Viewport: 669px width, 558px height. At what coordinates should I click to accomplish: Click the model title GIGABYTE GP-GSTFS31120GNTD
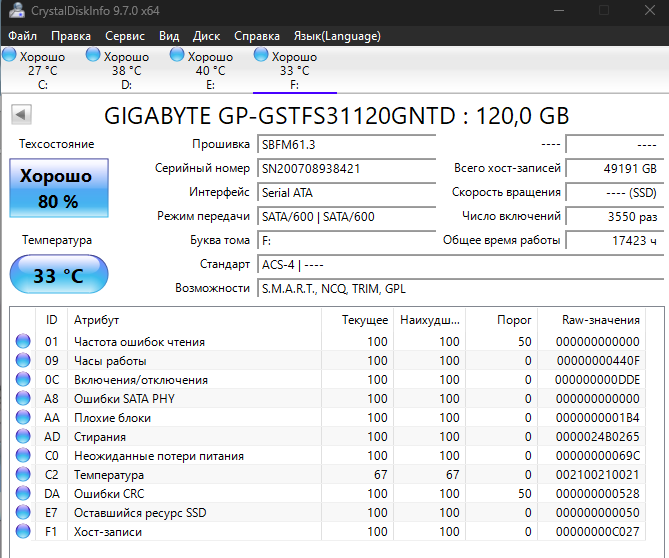[x=280, y=116]
